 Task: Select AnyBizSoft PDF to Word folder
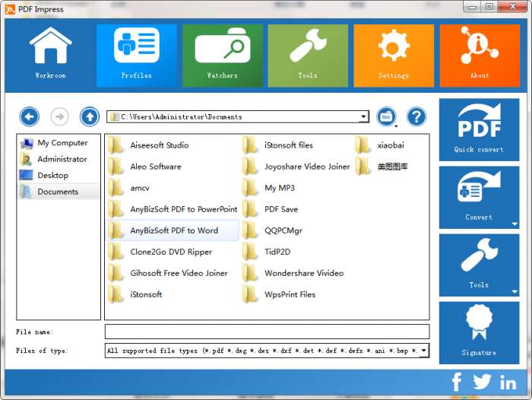(x=173, y=230)
